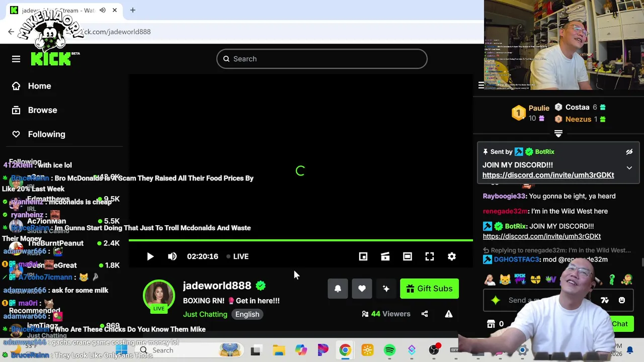
Task: Mute tab audio icon
Action: click(x=103, y=10)
